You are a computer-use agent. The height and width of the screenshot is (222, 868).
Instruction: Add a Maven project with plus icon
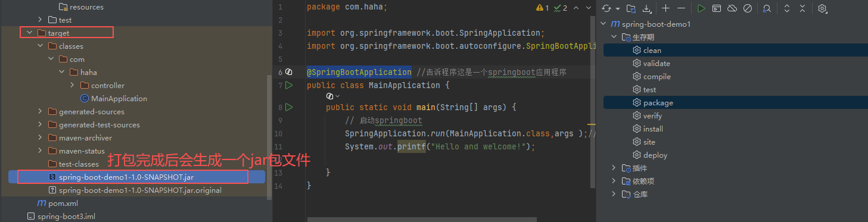coord(666,8)
